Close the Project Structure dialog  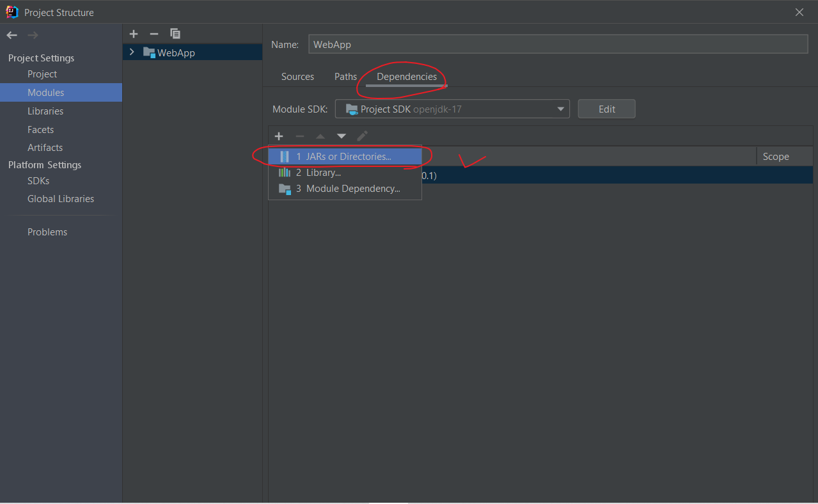coord(799,12)
